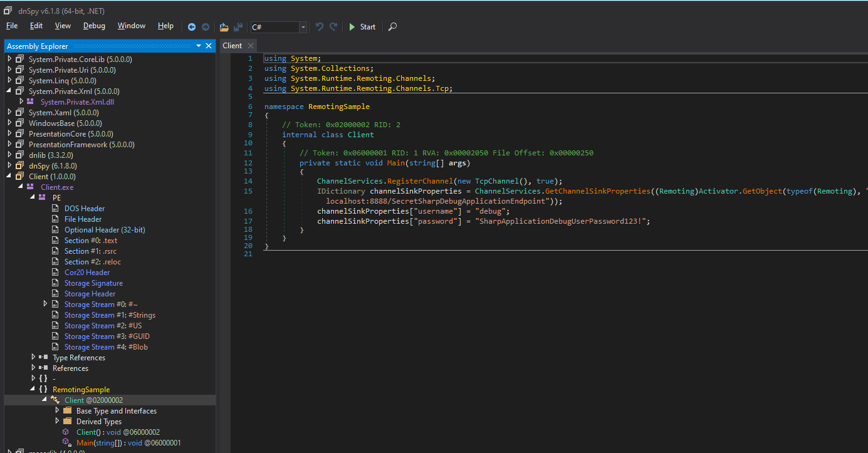The width and height of the screenshot is (868, 453).
Task: Collapse the RemotingSample namespace node
Action: tap(34, 389)
